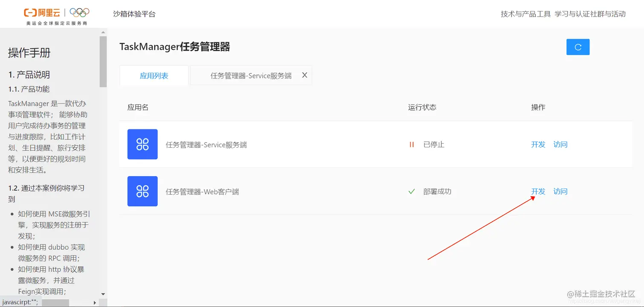Click the 运行状态 column header
The image size is (644, 307).
point(422,107)
